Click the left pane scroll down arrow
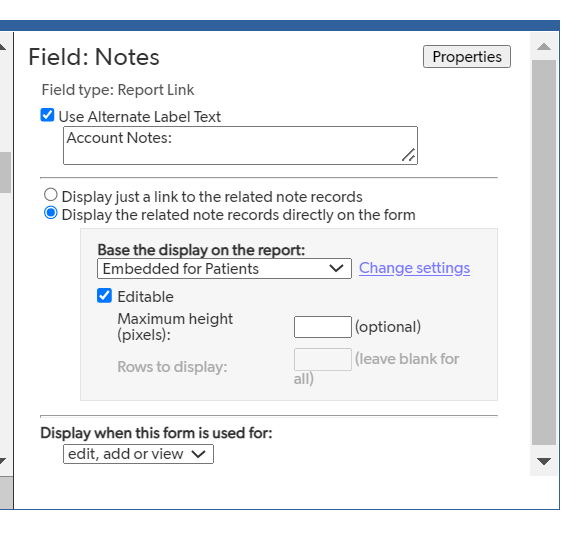This screenshot has height=542, width=572. (3, 461)
